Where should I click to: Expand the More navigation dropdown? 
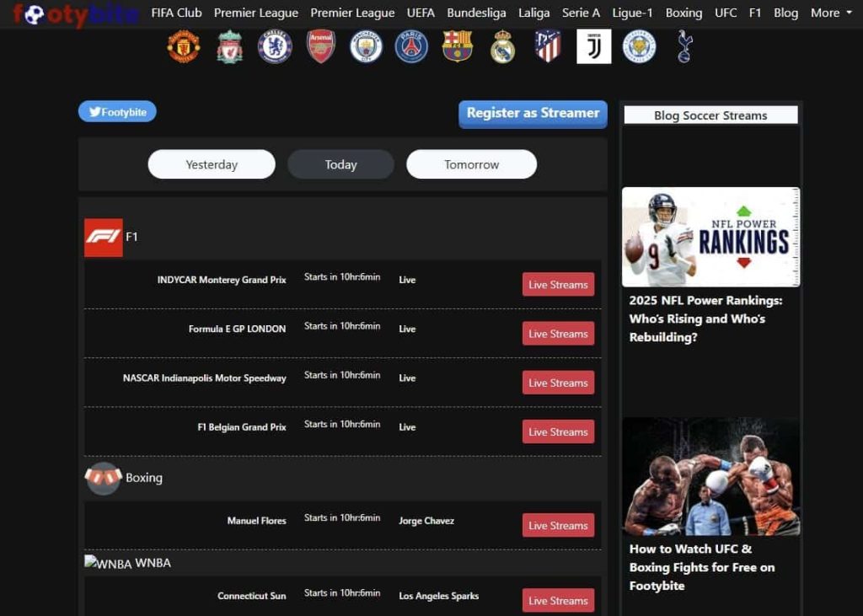(830, 13)
